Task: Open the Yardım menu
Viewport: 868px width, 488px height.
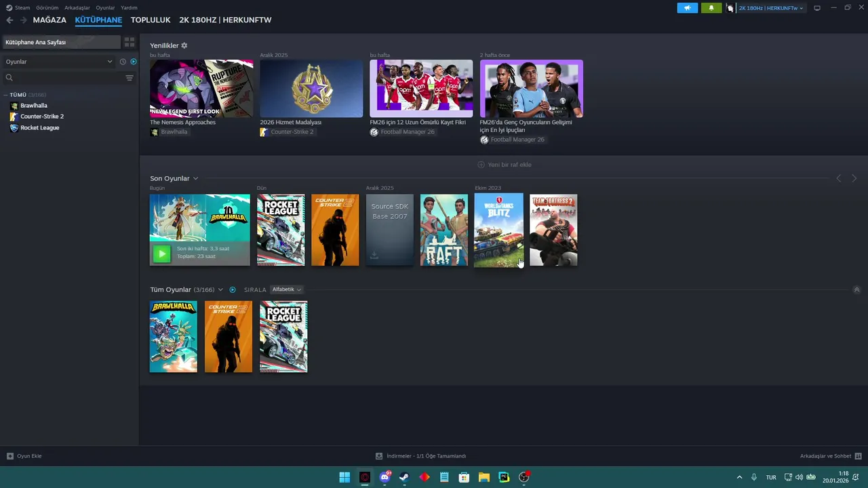Action: 129,7
